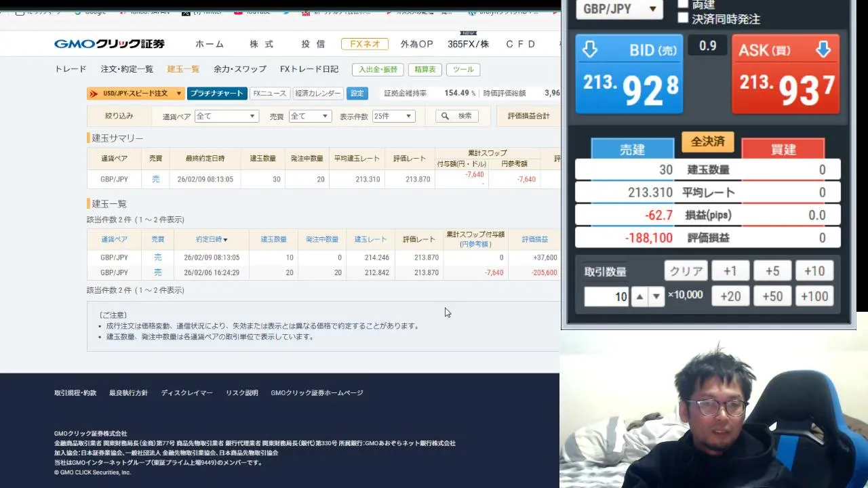Viewport: 868px width, 488px height.
Task: Go to 注文・約定一覧 sub-tab
Action: tap(127, 69)
